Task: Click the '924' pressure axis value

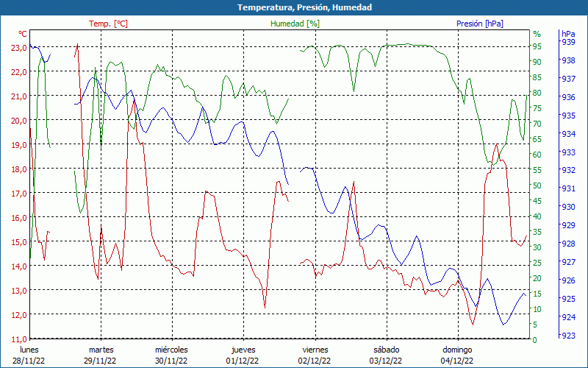Action: tap(568, 317)
